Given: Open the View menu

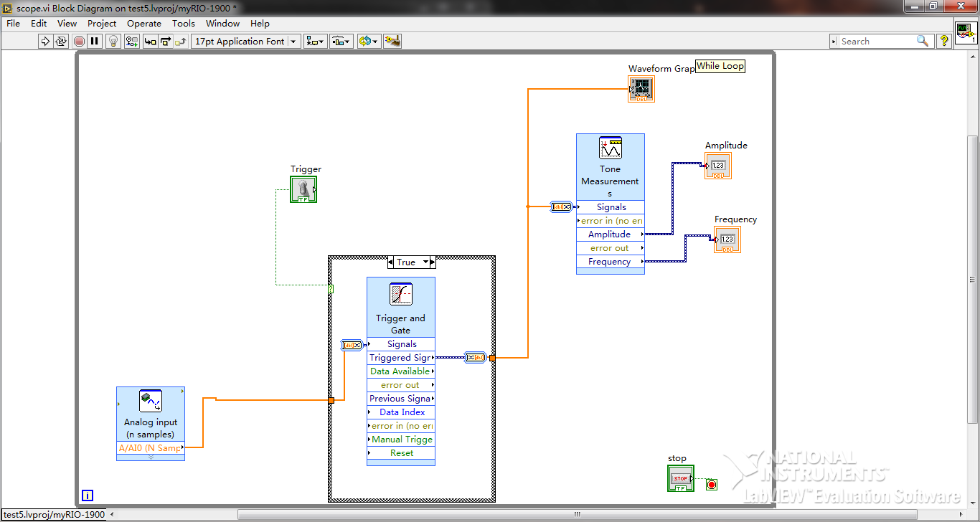Looking at the screenshot, I should pyautogui.click(x=67, y=24).
